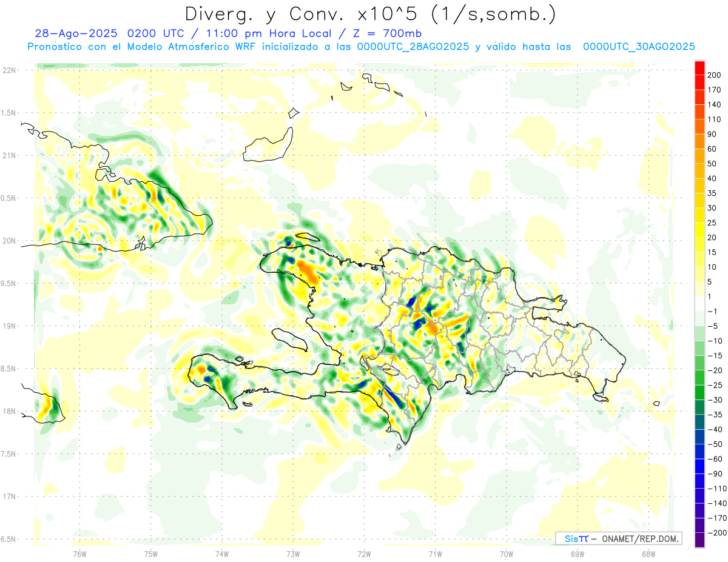Click the '18N' latitude label
The width and height of the screenshot is (728, 562).
(10, 411)
